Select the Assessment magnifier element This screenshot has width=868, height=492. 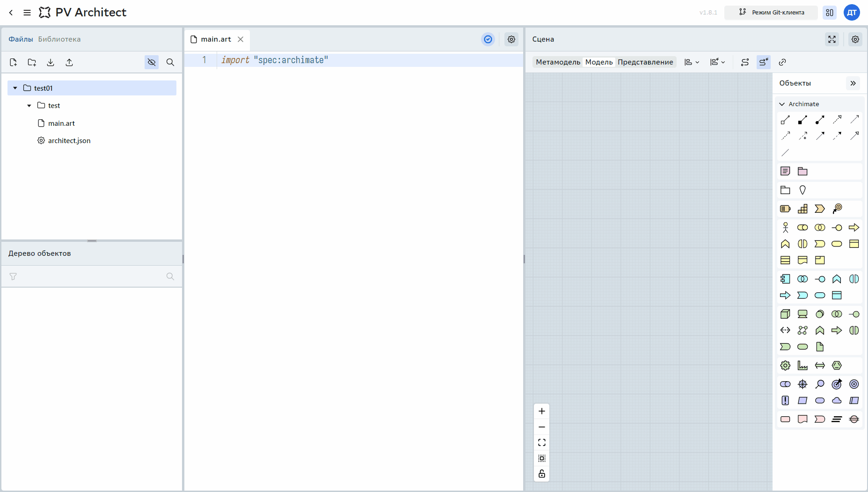pyautogui.click(x=820, y=384)
